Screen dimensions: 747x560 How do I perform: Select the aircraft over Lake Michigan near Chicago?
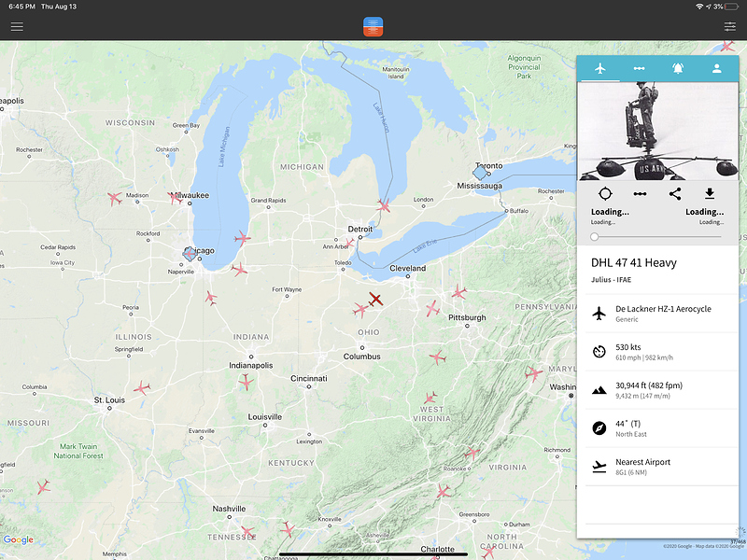242,238
